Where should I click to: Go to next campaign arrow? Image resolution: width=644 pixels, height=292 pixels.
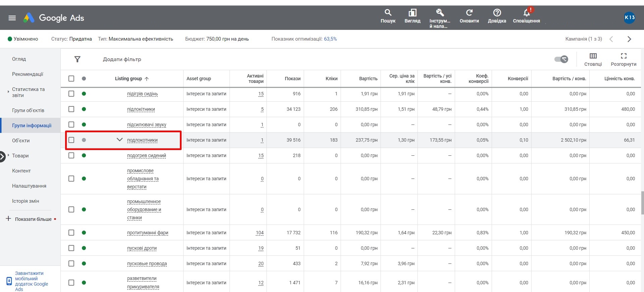[629, 39]
